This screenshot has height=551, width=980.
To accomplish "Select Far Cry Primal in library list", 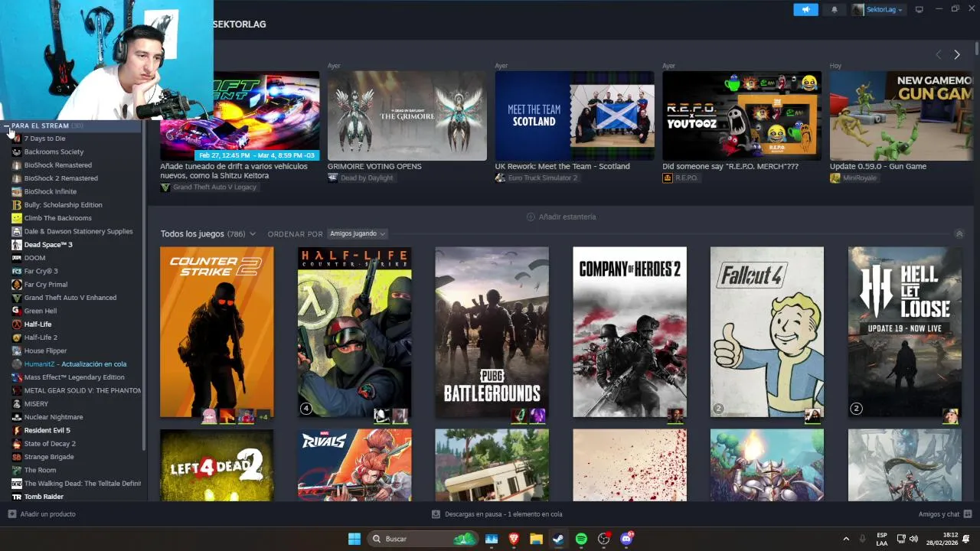I will [x=46, y=285].
